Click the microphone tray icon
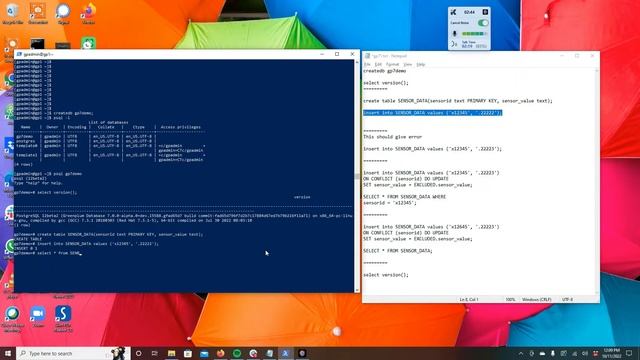The height and width of the screenshot is (360, 640). point(553,353)
